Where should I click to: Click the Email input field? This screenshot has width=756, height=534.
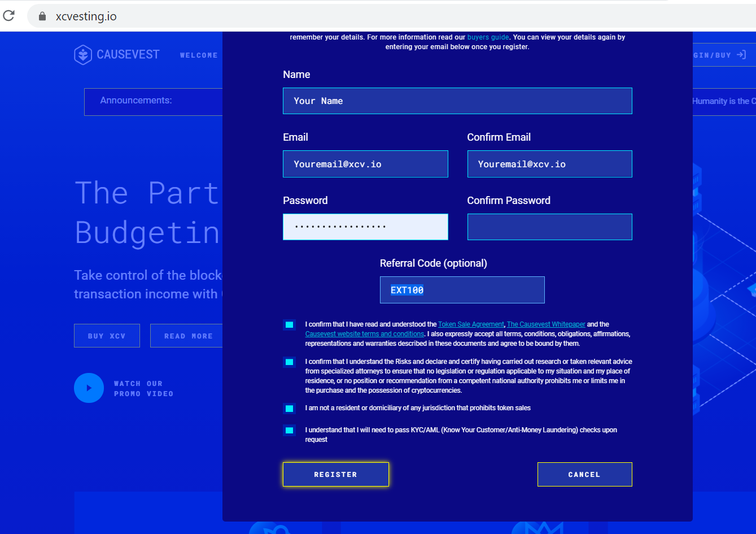pyautogui.click(x=365, y=164)
